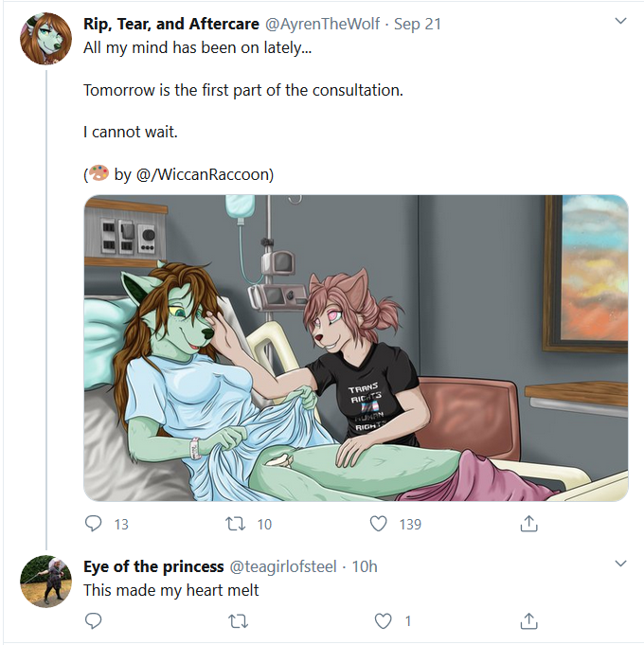Like the tweet with 139 likes

tap(378, 524)
